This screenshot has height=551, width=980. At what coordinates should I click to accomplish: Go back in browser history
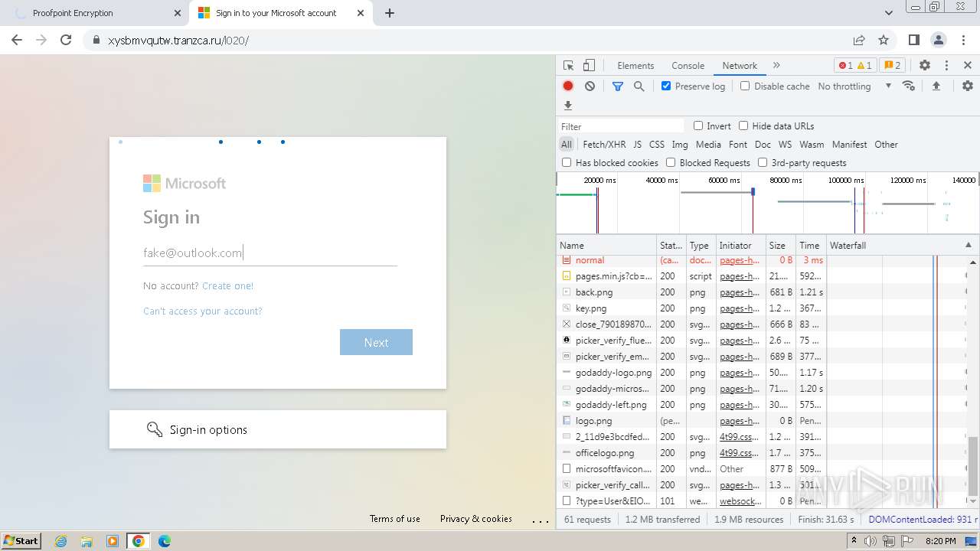(x=17, y=40)
